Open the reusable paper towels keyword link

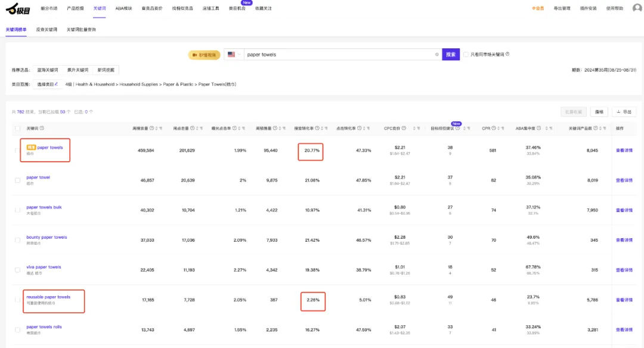click(x=48, y=297)
